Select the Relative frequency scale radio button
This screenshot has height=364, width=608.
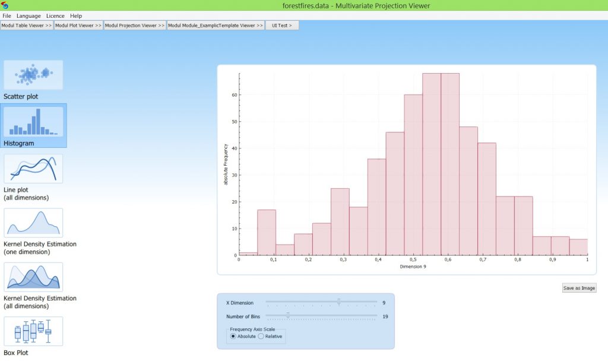tap(261, 336)
